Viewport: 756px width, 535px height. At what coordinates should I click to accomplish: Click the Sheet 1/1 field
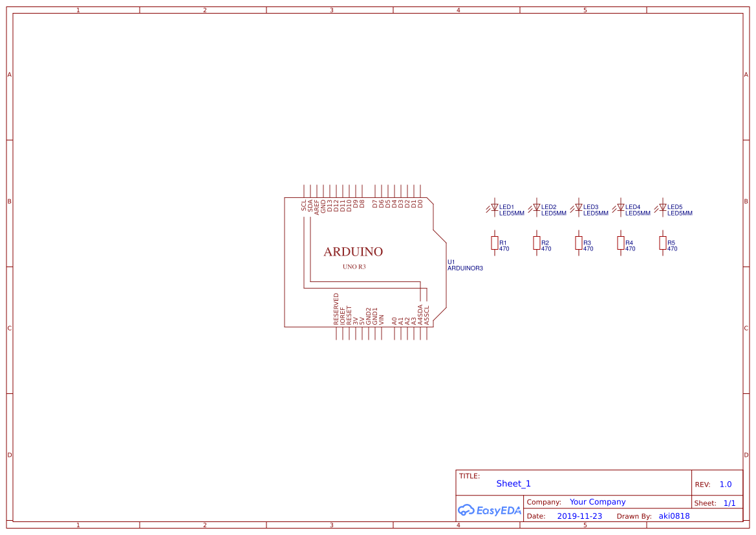[730, 503]
